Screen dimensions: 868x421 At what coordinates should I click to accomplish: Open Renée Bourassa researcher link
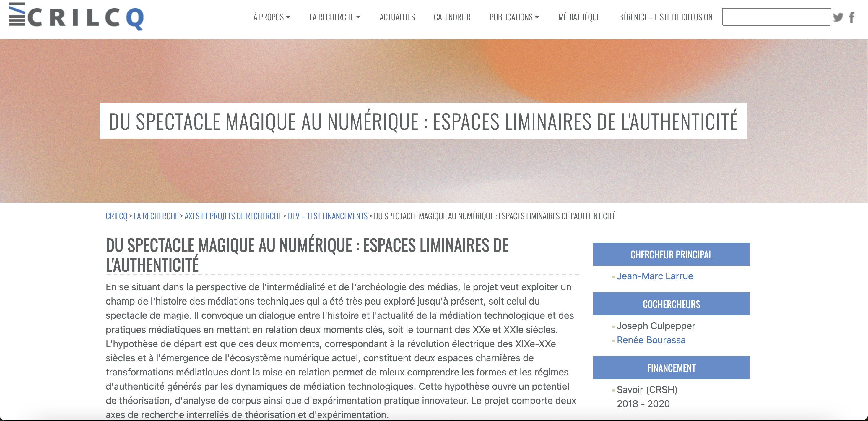651,340
